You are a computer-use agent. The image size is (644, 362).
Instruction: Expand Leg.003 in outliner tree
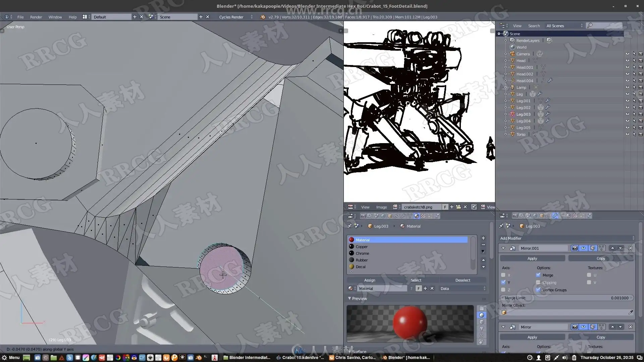[505, 114]
